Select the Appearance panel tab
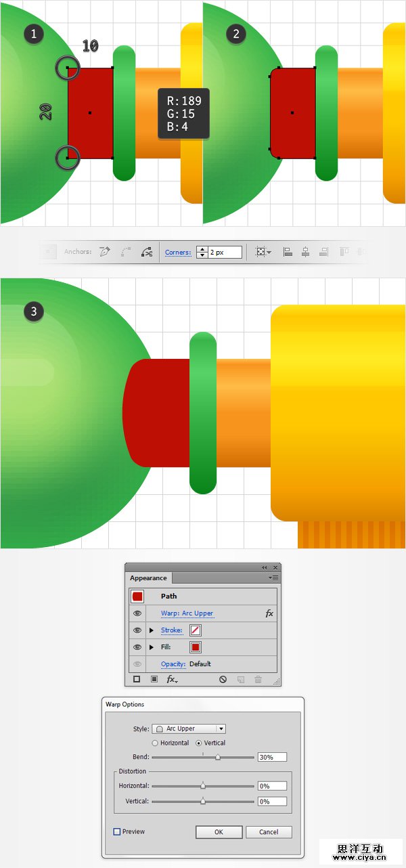Screen dimensions: 406x868 149,578
